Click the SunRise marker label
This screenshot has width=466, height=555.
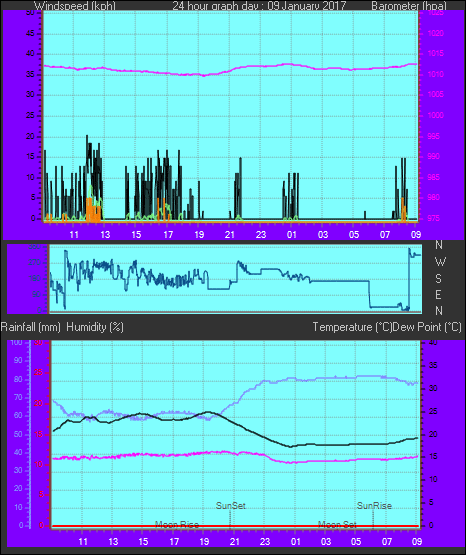374,505
